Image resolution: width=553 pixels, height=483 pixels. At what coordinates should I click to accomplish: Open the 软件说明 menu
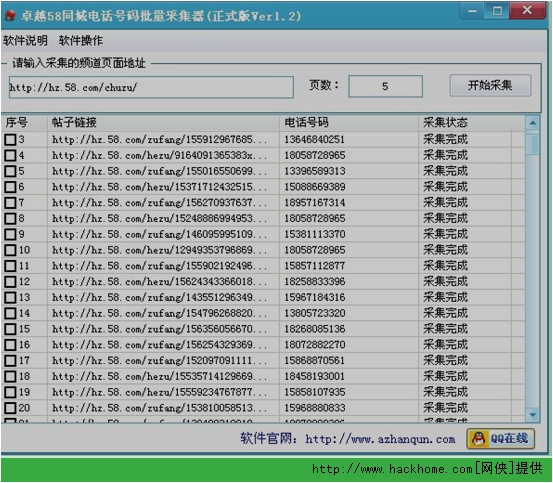pos(25,41)
